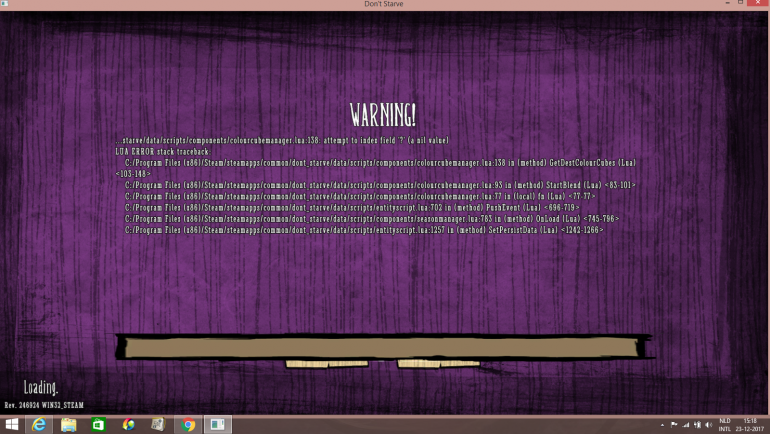
Task: Open File Explorer from the taskbar
Action: [68, 425]
